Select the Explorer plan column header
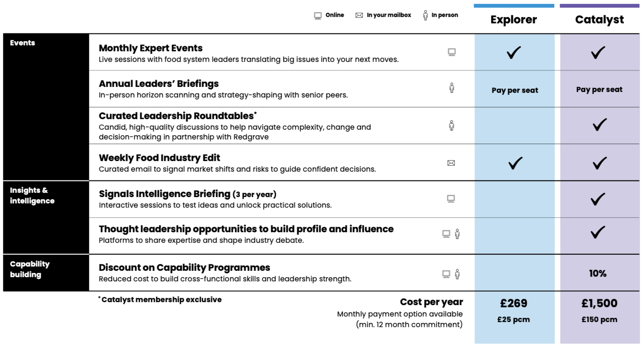Screen dimensions: 644x347 514,19
